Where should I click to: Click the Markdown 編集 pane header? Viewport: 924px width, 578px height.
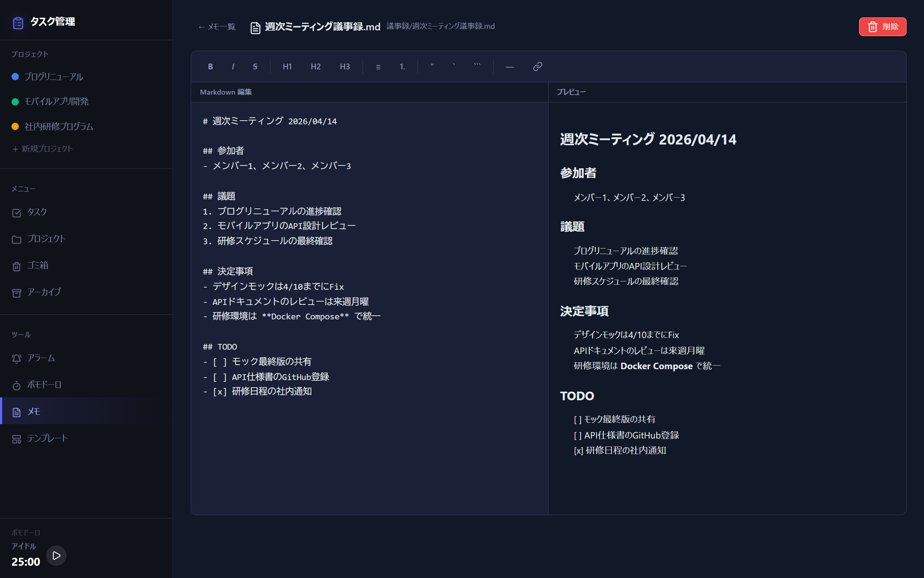(x=226, y=92)
